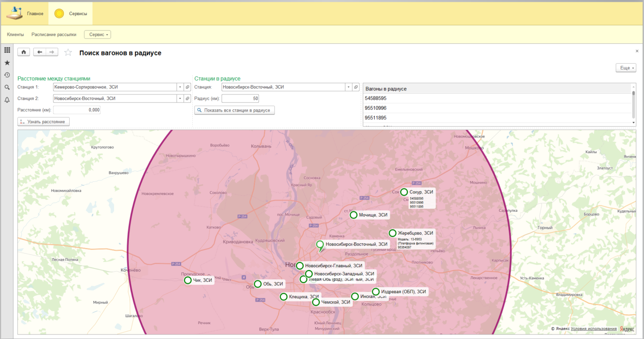Click scrollbar down arrow in wagons list
Image resolution: width=644 pixels, height=339 pixels.
(633, 122)
